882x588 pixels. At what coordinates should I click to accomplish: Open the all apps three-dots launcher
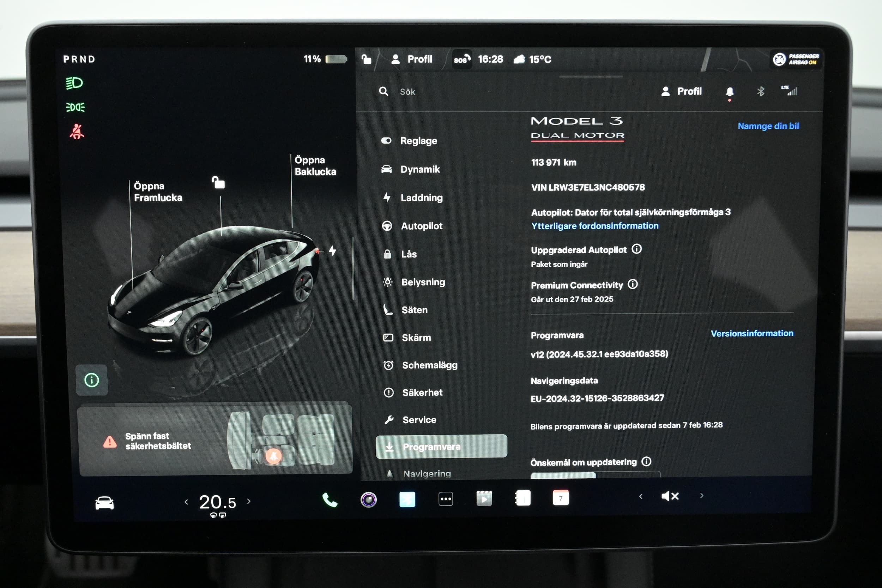pyautogui.click(x=446, y=499)
